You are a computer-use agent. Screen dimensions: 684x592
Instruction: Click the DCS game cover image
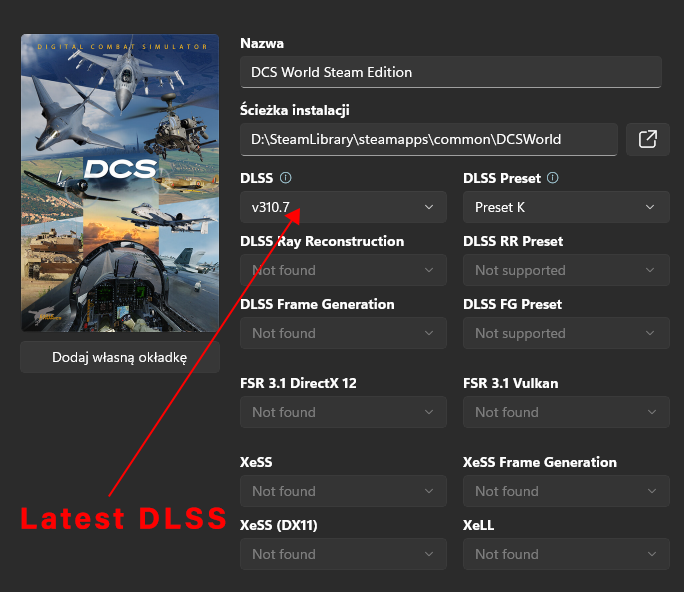(x=120, y=183)
